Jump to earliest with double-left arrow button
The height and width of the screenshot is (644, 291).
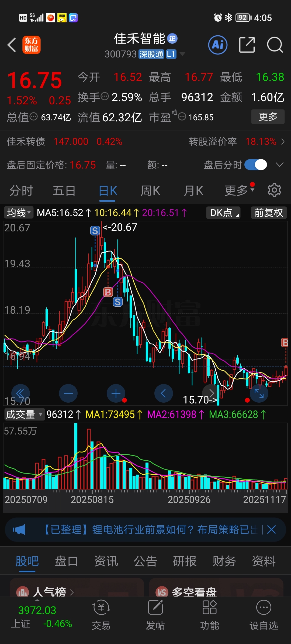20,393
